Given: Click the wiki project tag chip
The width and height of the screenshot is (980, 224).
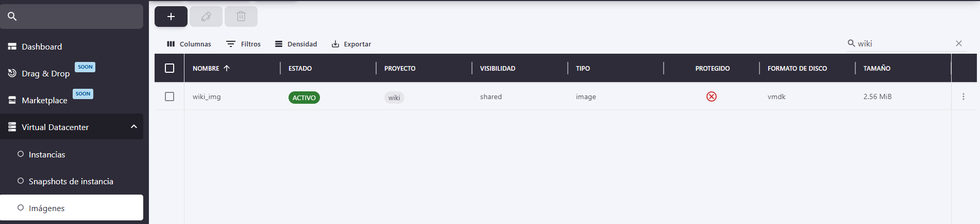Looking at the screenshot, I should click(x=394, y=98).
